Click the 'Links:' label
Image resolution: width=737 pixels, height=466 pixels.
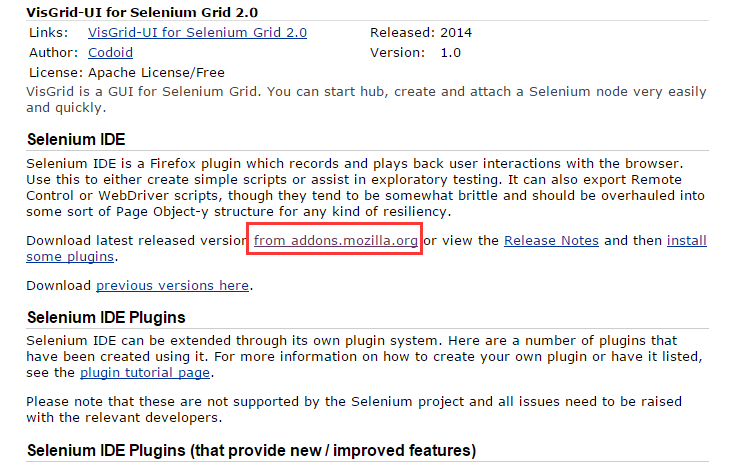click(48, 32)
